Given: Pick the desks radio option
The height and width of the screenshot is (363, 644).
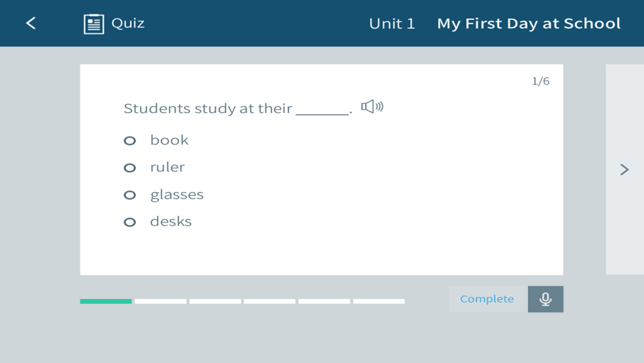Looking at the screenshot, I should (129, 222).
